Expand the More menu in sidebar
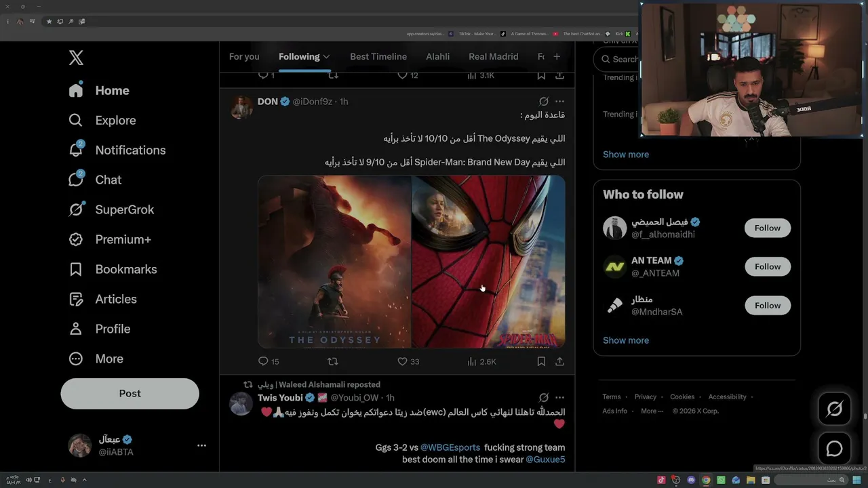868x488 pixels. (96, 359)
